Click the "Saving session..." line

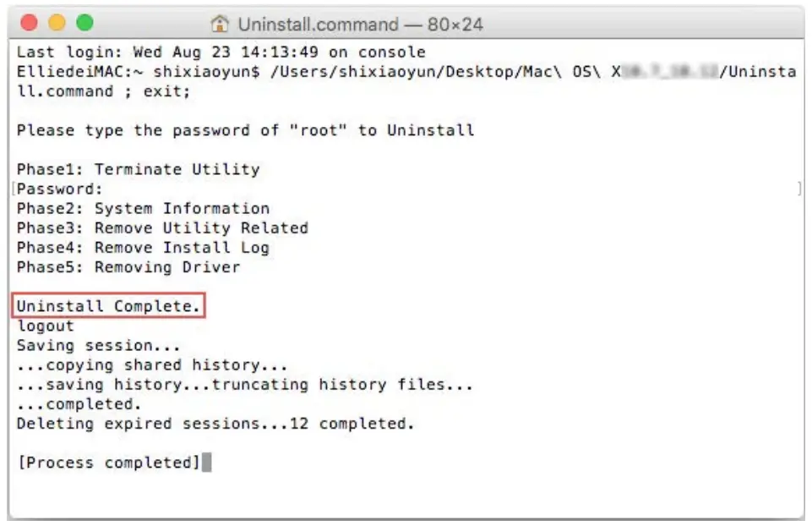point(99,345)
